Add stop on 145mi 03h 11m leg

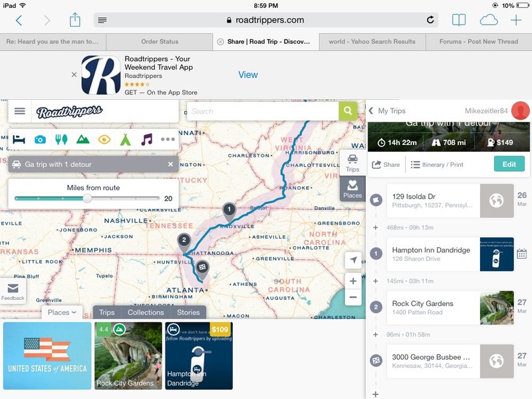pos(376,281)
